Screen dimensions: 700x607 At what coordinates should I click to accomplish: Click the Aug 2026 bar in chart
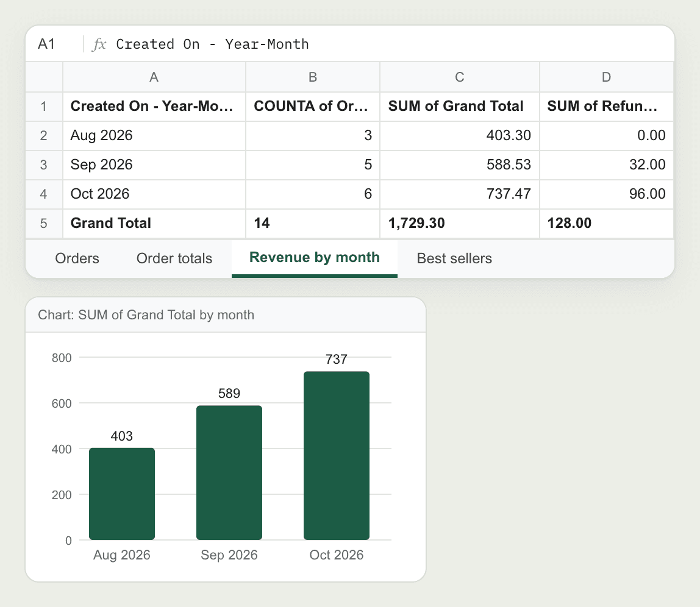(x=122, y=494)
